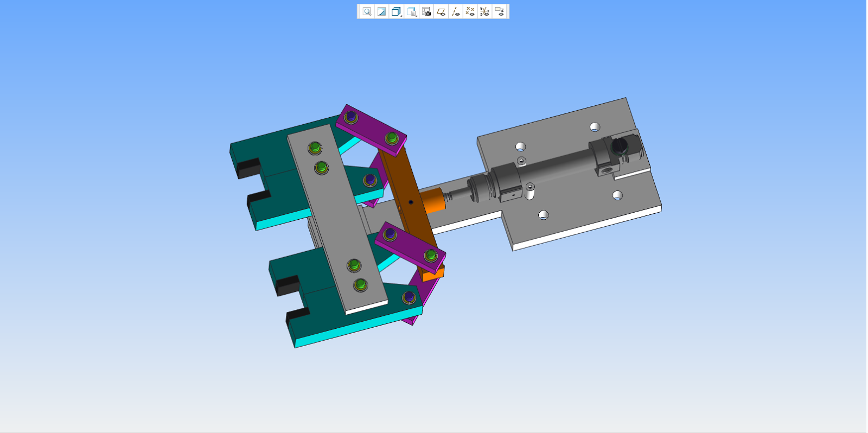Toggle datum axis display
This screenshot has height=433, width=868.
pos(456,11)
